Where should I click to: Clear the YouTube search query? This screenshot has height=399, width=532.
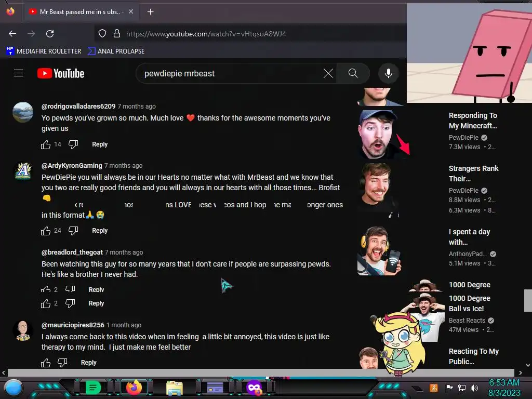point(328,73)
